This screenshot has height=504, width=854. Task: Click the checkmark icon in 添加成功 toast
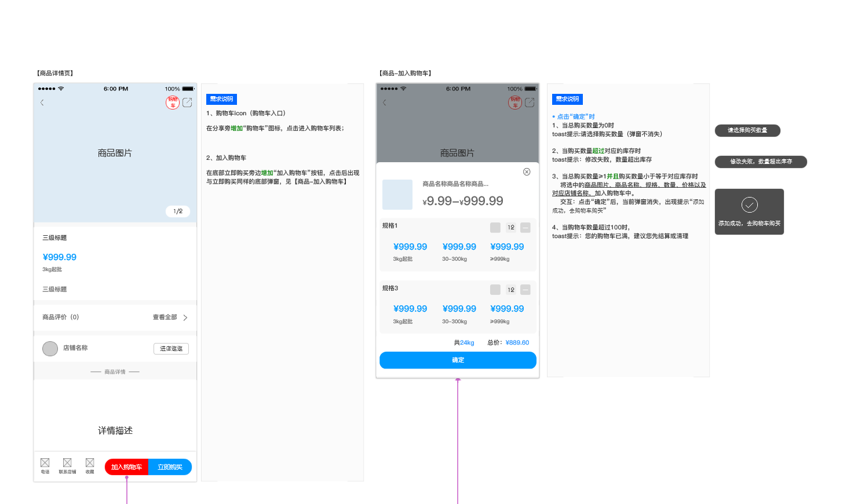[x=750, y=204]
